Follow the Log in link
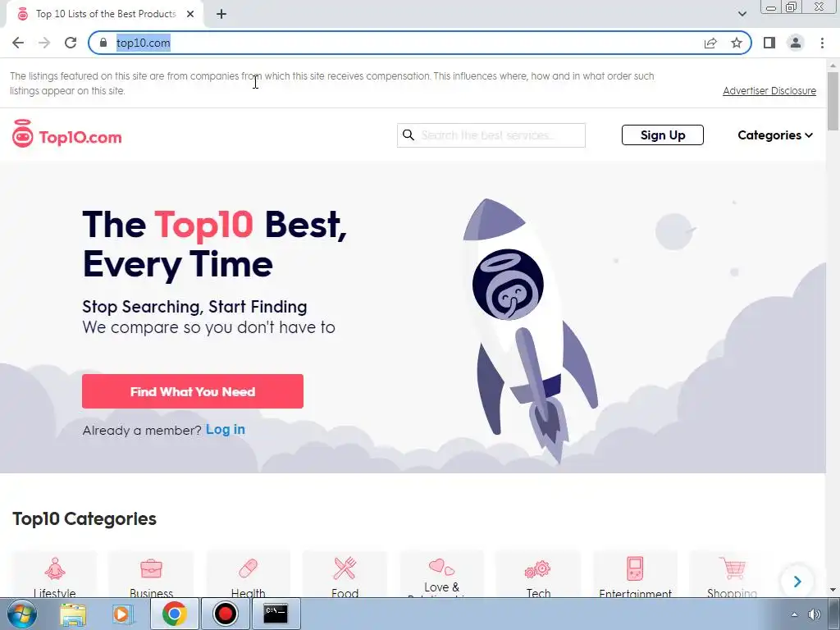The height and width of the screenshot is (630, 840). tap(226, 430)
